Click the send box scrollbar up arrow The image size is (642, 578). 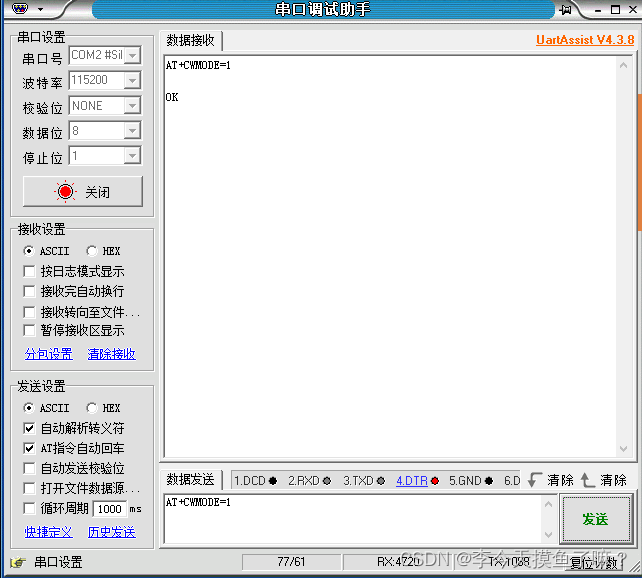click(549, 504)
